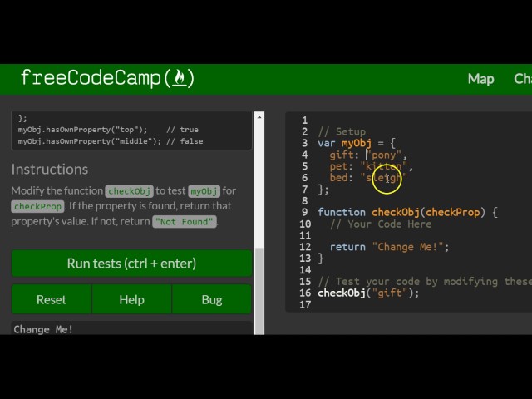
Task: Click 'var myObj = {' code line
Action: coord(357,143)
